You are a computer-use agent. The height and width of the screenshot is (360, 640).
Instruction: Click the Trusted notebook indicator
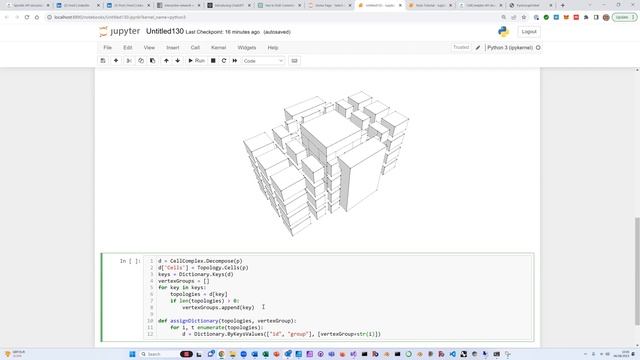[461, 47]
